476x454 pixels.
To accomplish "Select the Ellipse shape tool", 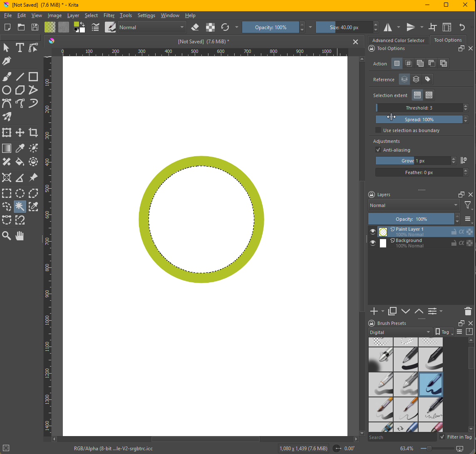I will coord(7,90).
